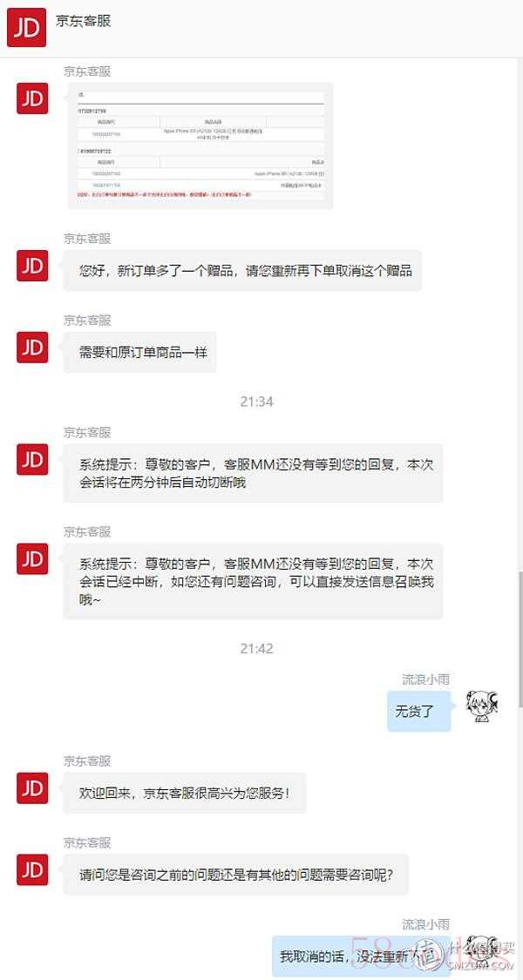Click the 21:34 timestamp divider
Screen dimensions: 523x980
point(256,402)
